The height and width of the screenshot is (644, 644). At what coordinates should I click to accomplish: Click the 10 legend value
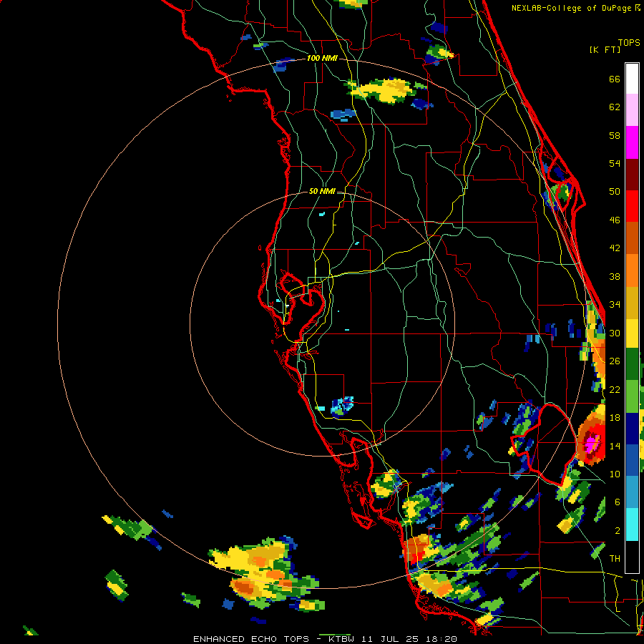click(x=615, y=474)
